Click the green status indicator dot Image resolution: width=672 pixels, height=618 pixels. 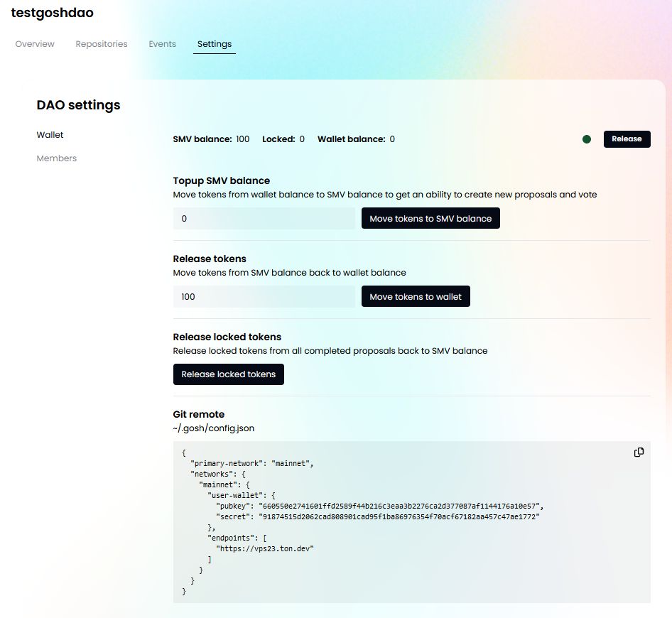pyautogui.click(x=587, y=139)
